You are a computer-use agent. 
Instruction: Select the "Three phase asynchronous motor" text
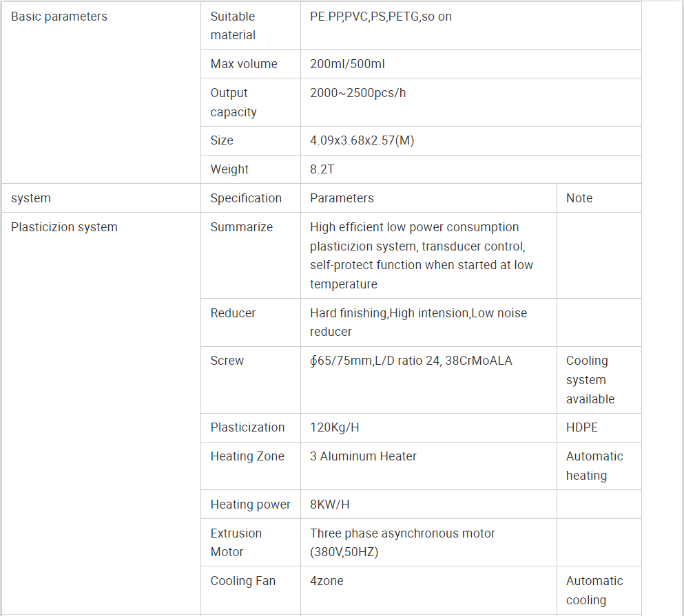tap(402, 533)
